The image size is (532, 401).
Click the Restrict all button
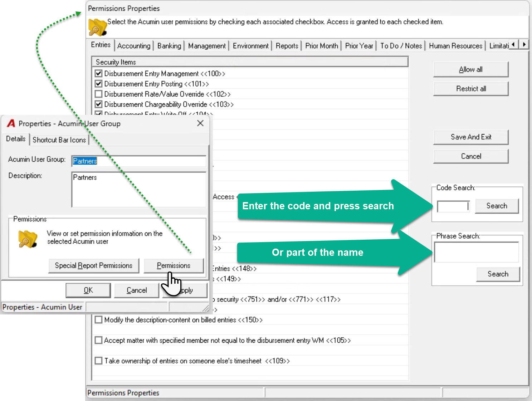click(471, 89)
